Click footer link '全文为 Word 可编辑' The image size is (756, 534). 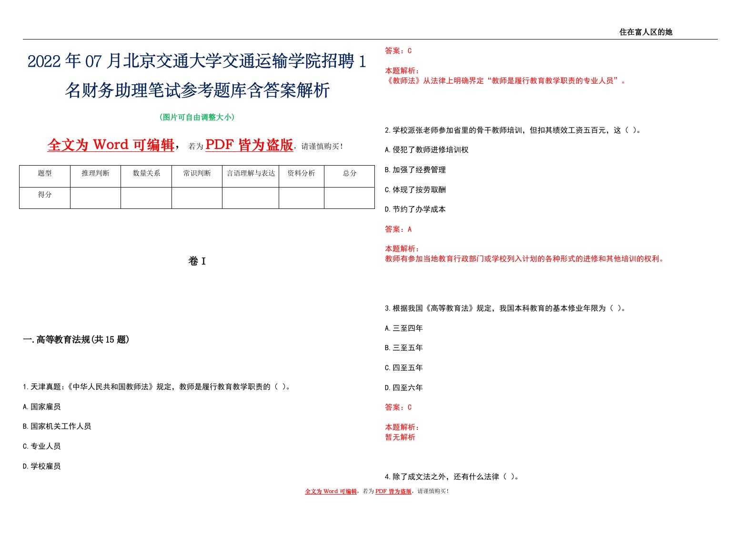point(331,491)
